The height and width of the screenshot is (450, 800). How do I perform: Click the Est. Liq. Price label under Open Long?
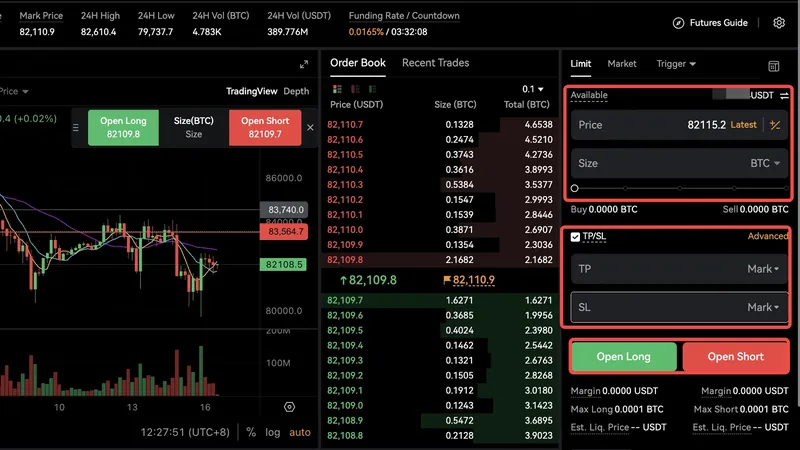[599, 427]
